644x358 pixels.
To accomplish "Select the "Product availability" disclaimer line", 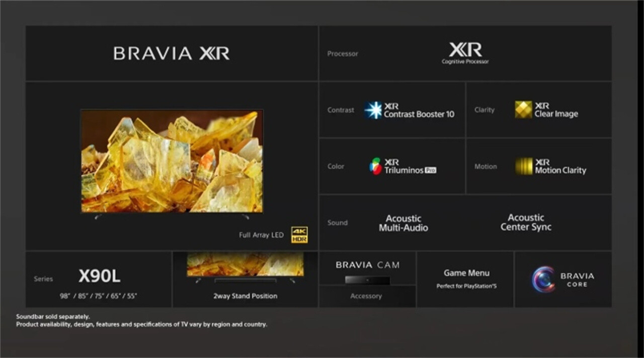I will (x=141, y=325).
